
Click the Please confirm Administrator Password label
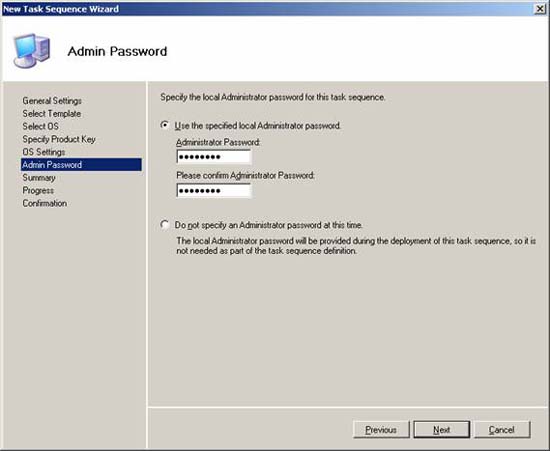pos(246,175)
